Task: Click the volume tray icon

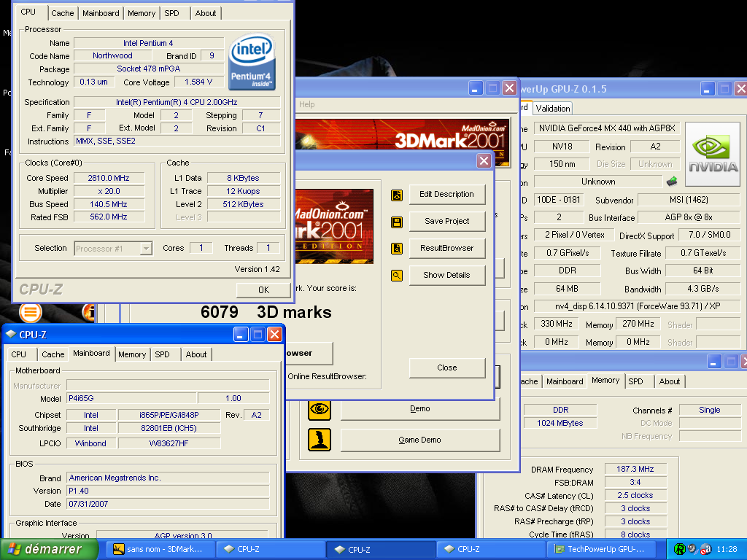Action: point(692,549)
